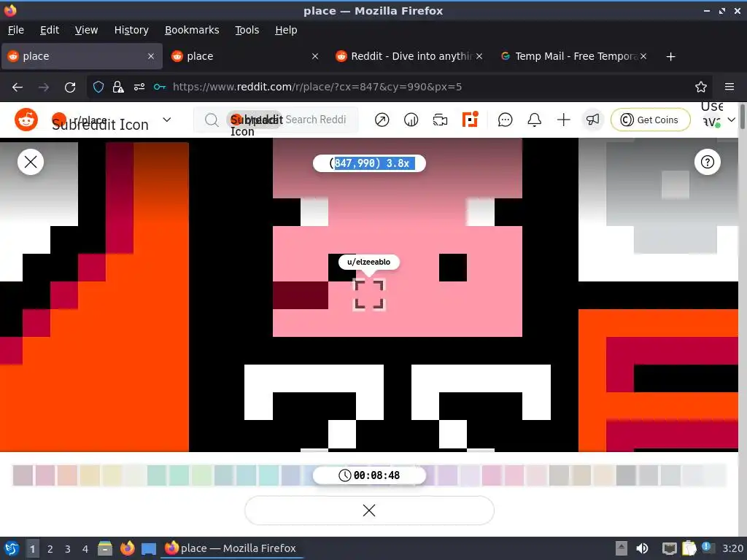This screenshot has width=747, height=560.
Task: Open the Firefox hamburger menu
Action: pyautogui.click(x=729, y=87)
